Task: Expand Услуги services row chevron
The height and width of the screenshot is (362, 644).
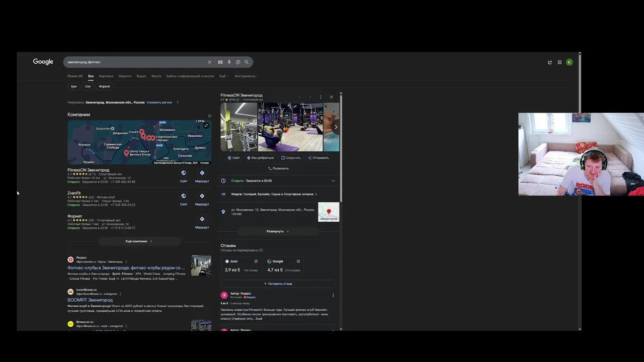Action: click(316, 194)
